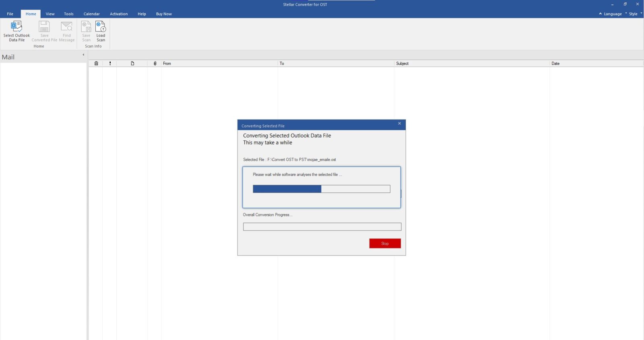Sort by the delete (trash) column icon
644x340 pixels.
[96, 64]
